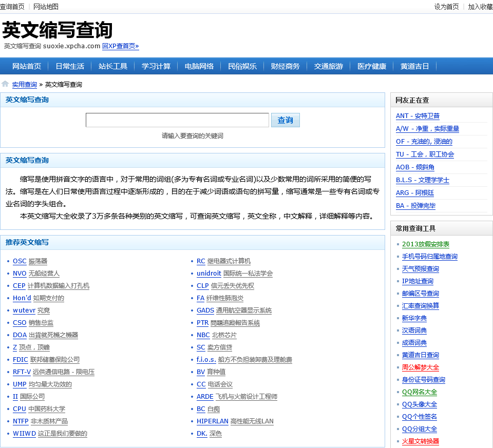Click the 实用查询 breadcrumb link

[x=25, y=85]
